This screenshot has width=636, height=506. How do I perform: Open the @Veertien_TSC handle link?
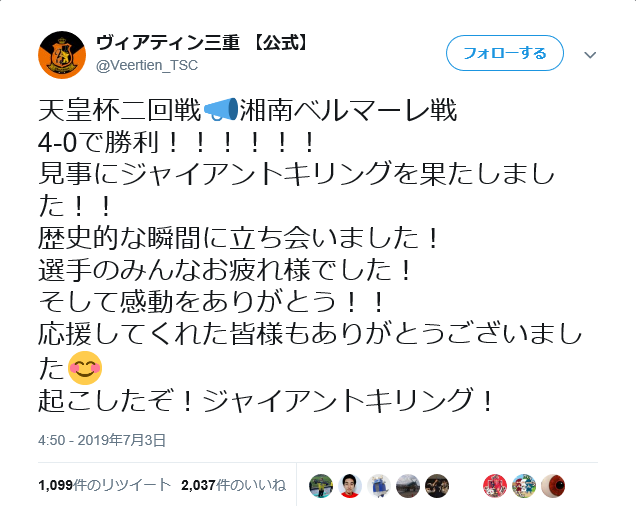147,65
